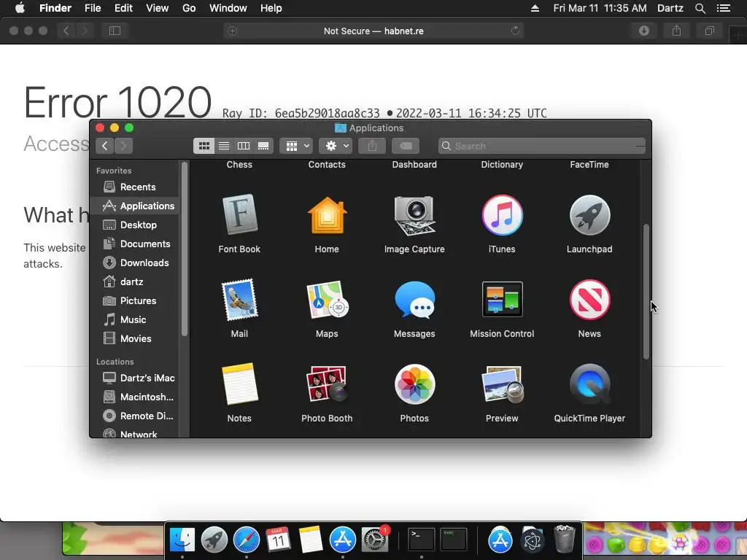The height and width of the screenshot is (560, 747).
Task: Open Spotlight search in the menu bar
Action: point(700,8)
